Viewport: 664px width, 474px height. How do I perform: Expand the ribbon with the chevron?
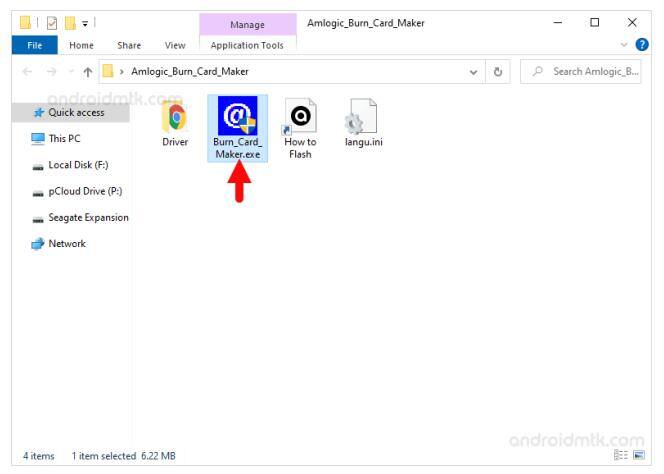coord(625,45)
